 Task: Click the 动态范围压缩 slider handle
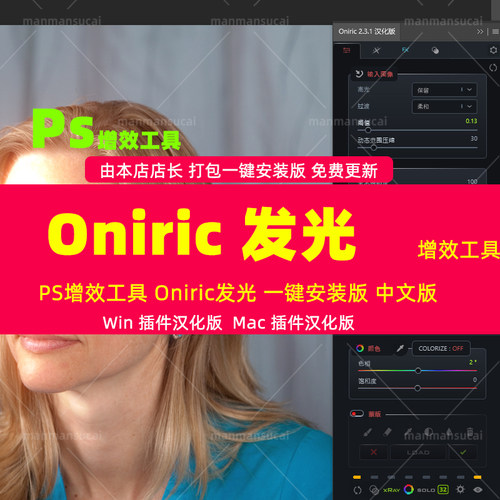click(x=374, y=147)
